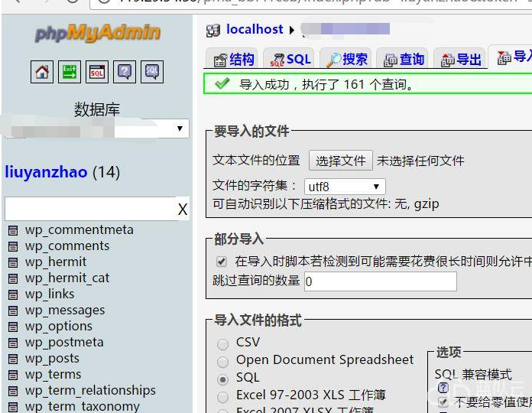
Task: Click the 选择文件 button
Action: [341, 161]
